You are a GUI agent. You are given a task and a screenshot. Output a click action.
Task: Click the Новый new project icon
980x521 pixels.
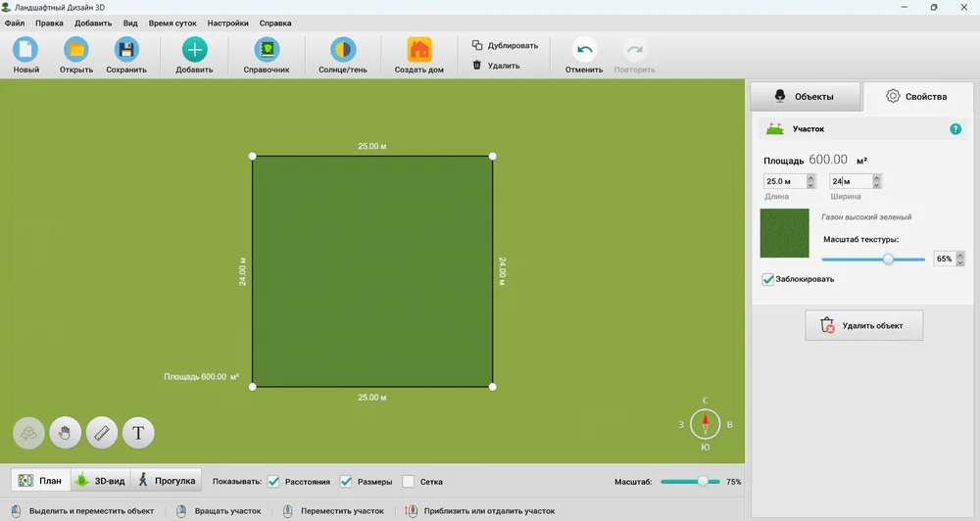pos(25,49)
